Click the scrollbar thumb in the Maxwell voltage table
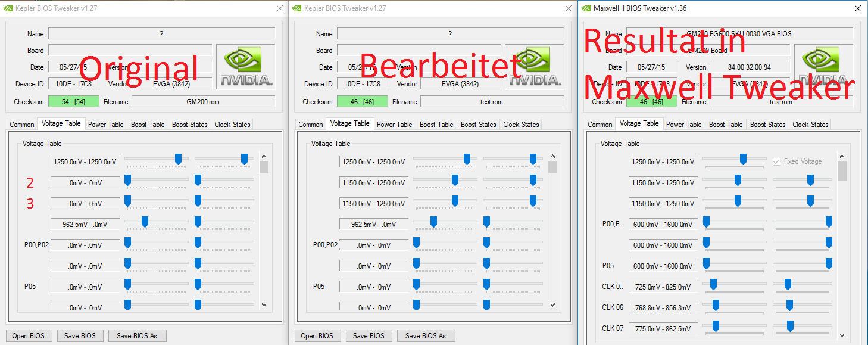Image resolution: width=868 pixels, height=345 pixels. (842, 170)
